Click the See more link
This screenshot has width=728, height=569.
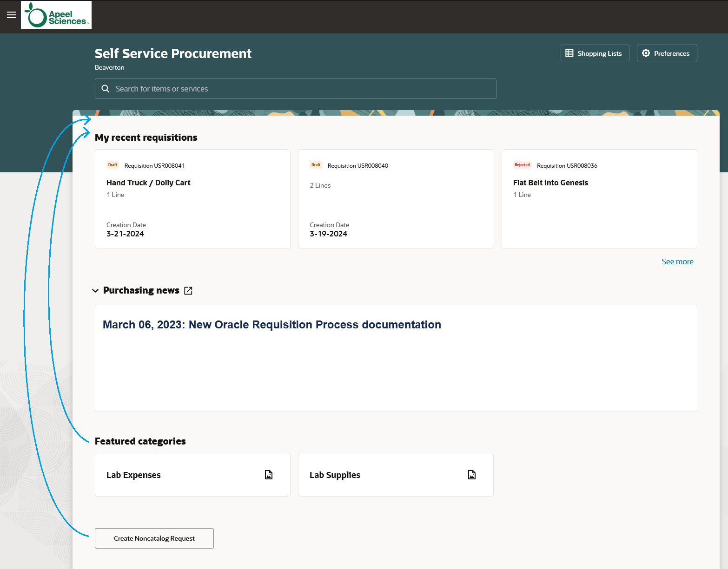coord(677,262)
